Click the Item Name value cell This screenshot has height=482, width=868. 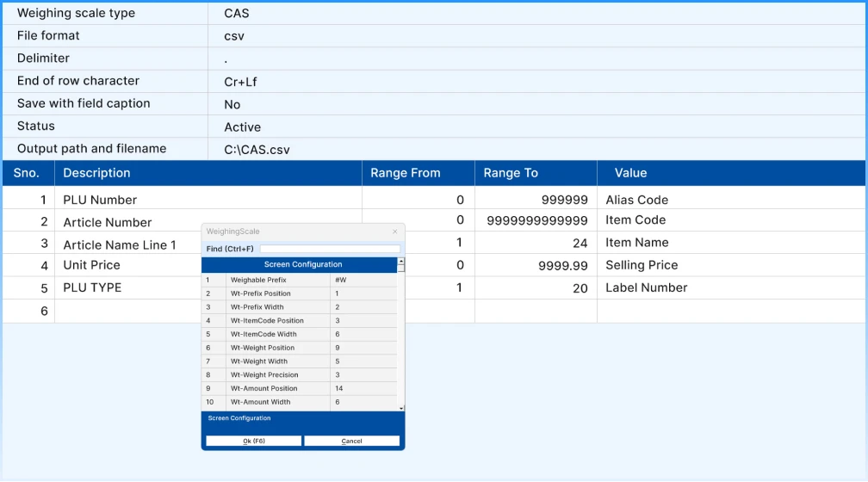(731, 243)
